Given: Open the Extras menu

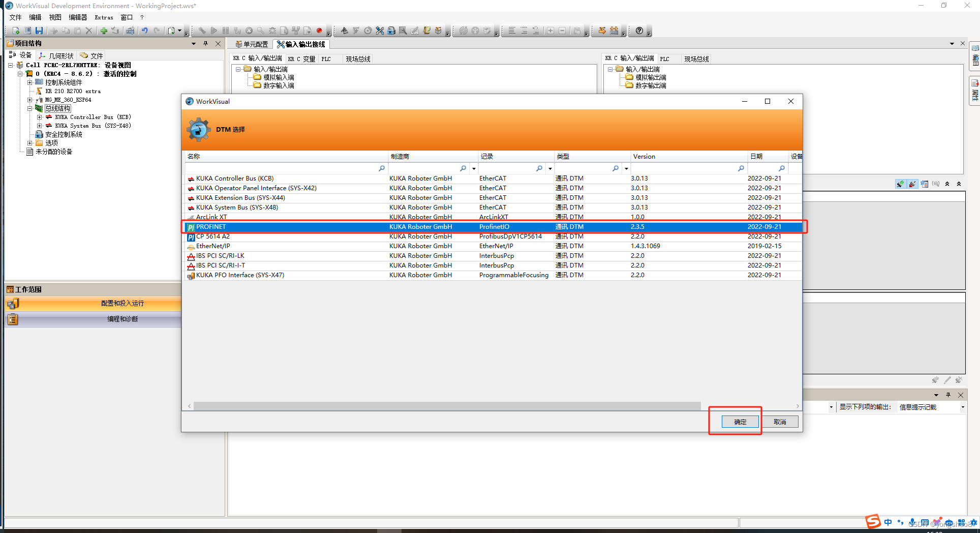Looking at the screenshot, I should click(104, 17).
